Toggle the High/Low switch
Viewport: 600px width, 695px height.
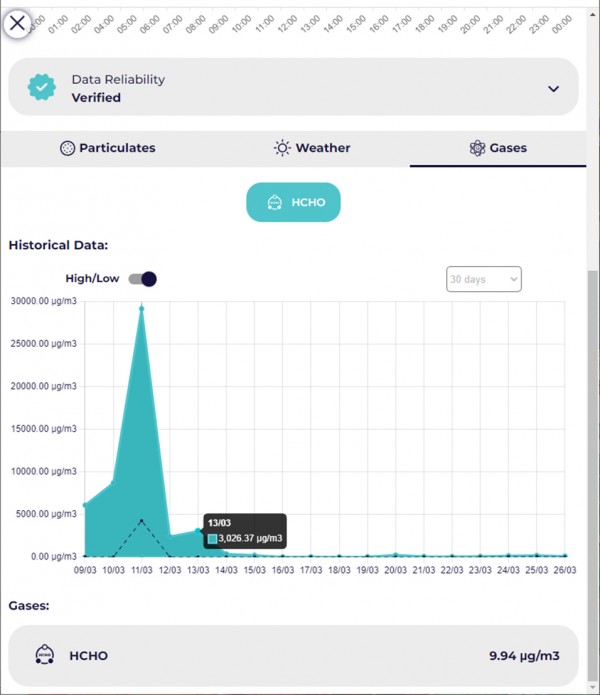142,279
